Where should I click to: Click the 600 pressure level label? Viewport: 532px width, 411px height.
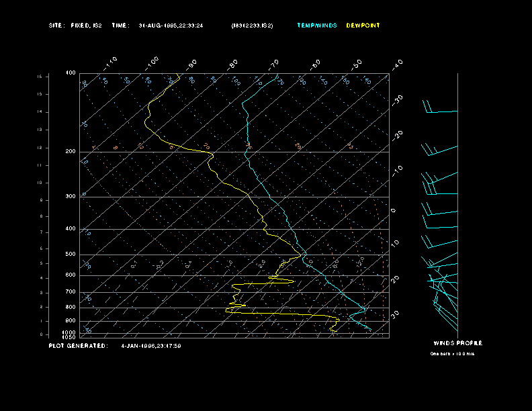click(71, 275)
